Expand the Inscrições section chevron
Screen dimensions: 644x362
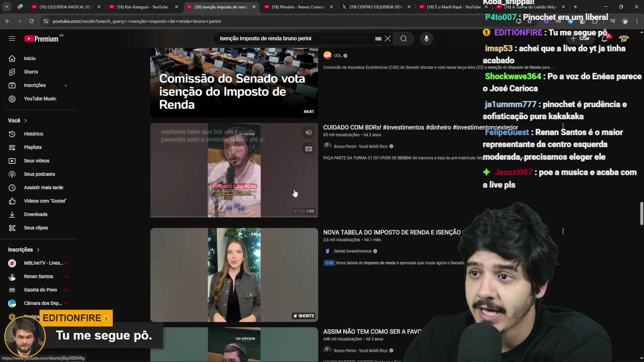[38, 250]
